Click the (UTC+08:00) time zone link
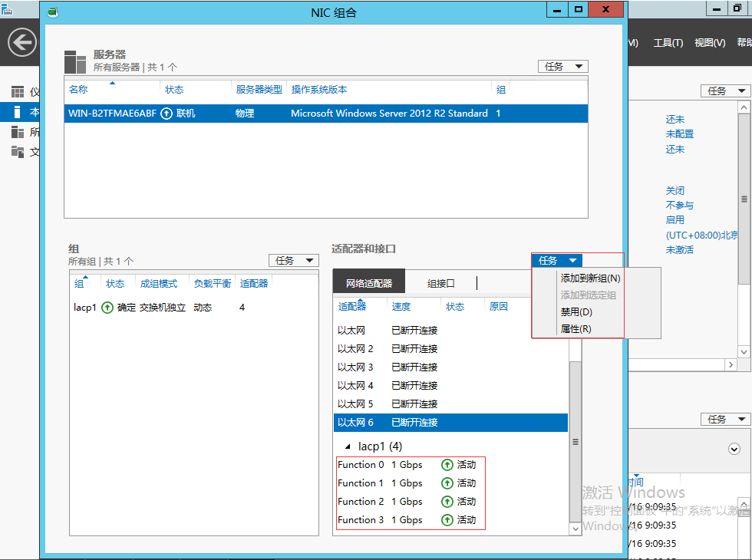The width and height of the screenshot is (752, 560). 701,236
